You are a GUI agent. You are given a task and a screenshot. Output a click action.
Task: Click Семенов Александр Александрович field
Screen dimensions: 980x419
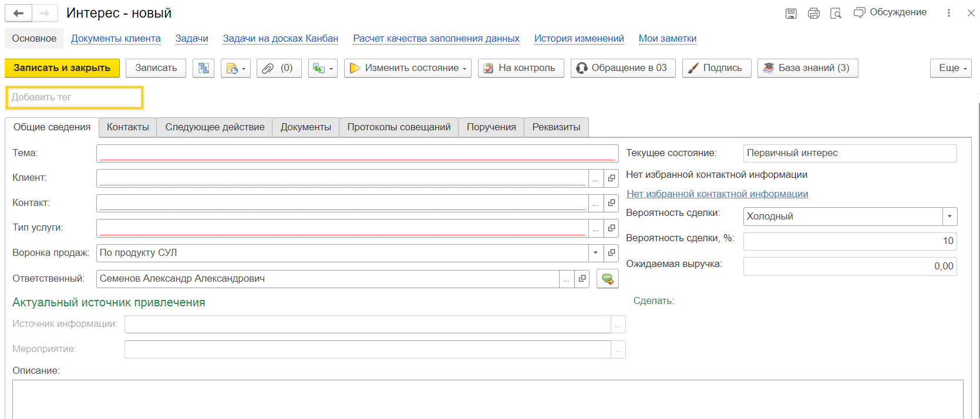point(328,279)
